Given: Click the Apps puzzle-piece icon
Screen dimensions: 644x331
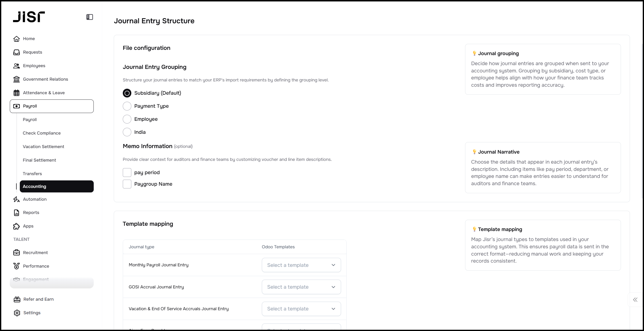Looking at the screenshot, I should (x=17, y=226).
